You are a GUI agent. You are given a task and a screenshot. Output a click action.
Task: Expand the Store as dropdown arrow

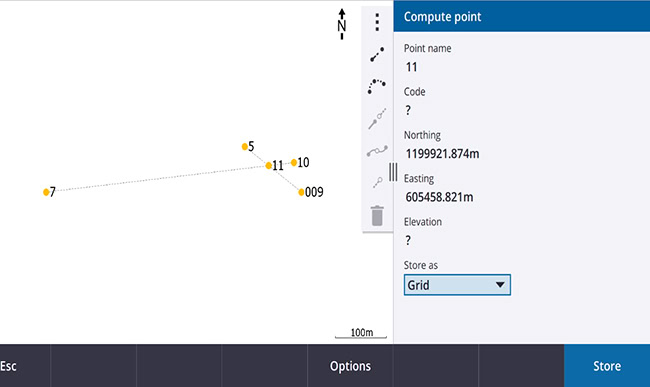pyautogui.click(x=500, y=285)
